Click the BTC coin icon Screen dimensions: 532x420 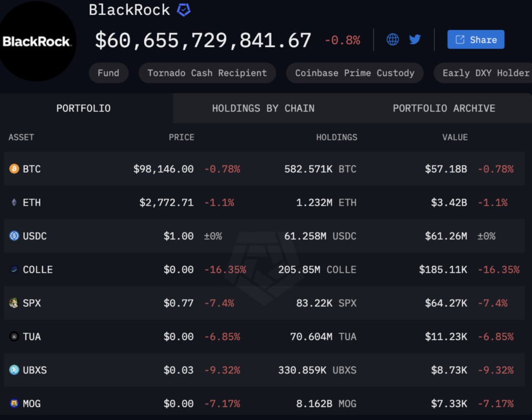point(14,169)
